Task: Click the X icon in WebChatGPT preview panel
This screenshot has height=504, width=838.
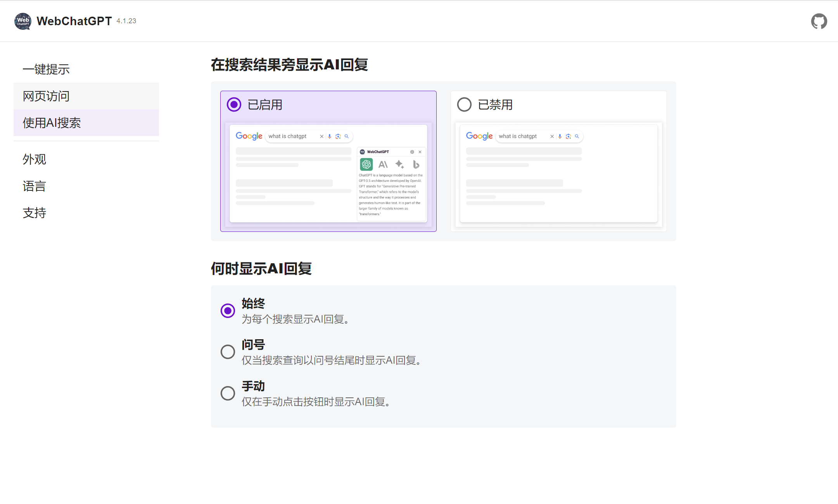Action: point(420,152)
